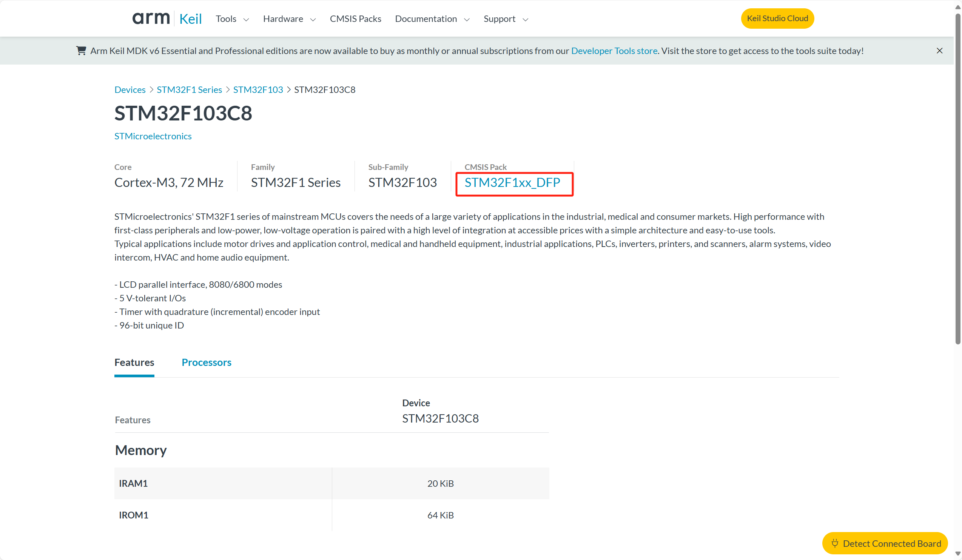Switch to the Processors tab

click(207, 362)
